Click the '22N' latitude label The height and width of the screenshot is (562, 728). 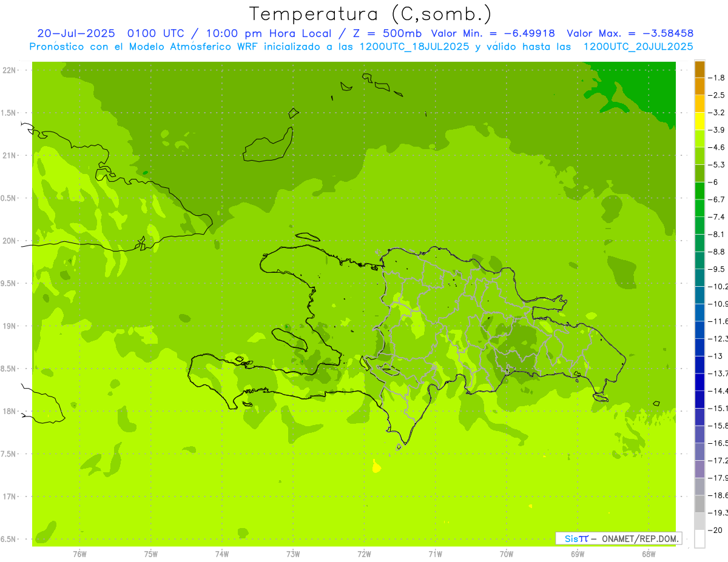pyautogui.click(x=8, y=70)
